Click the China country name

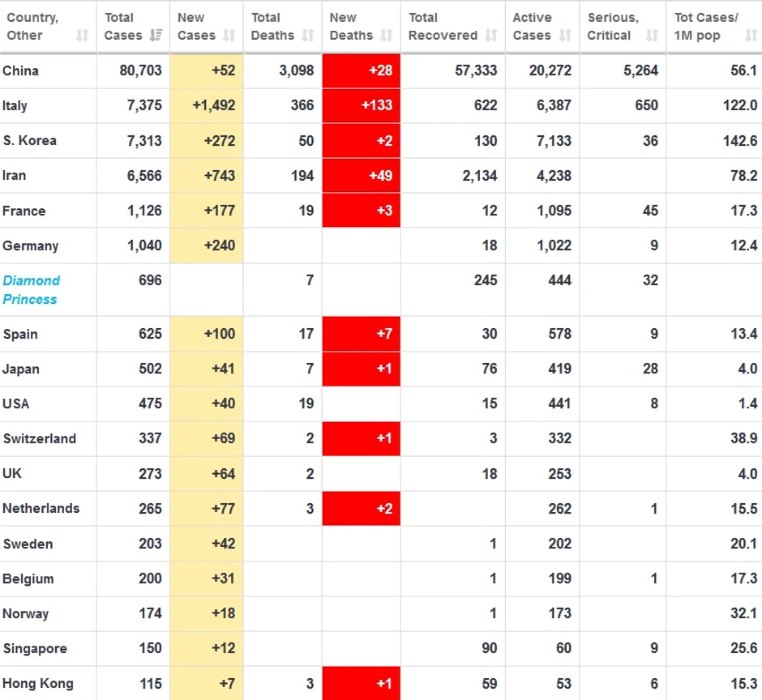click(x=20, y=71)
